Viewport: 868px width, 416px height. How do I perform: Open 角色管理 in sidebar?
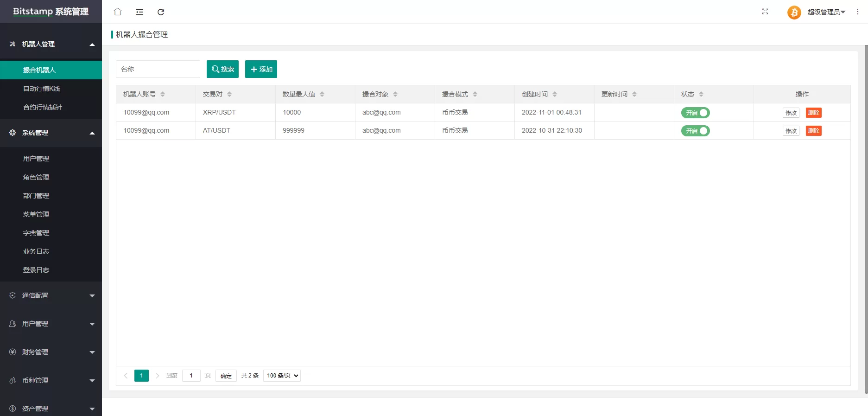pyautogui.click(x=36, y=177)
